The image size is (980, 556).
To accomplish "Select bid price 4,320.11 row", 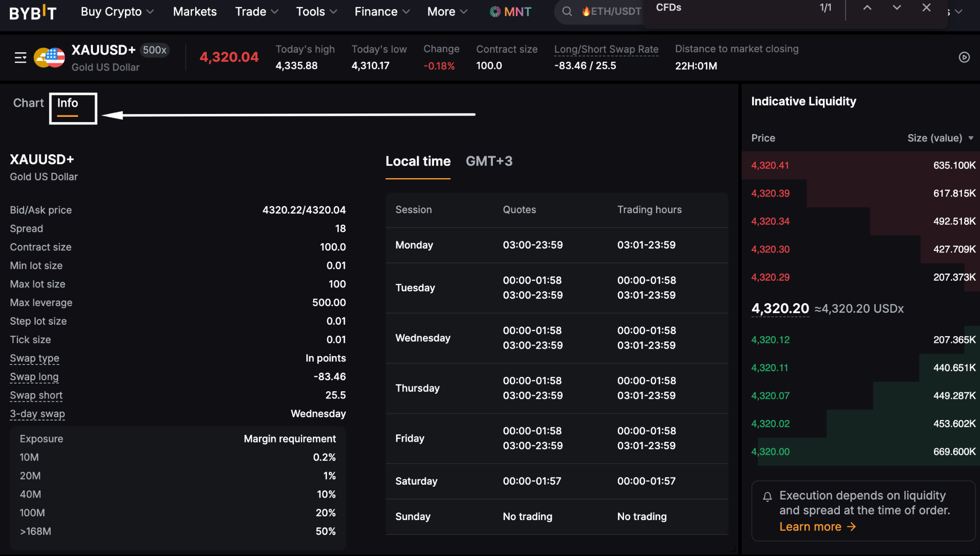I will click(x=861, y=368).
